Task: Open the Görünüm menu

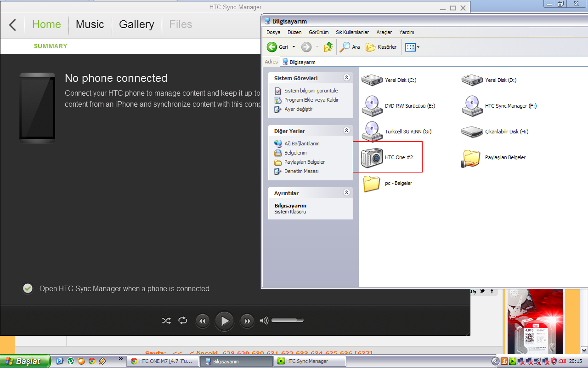Action: tap(319, 32)
